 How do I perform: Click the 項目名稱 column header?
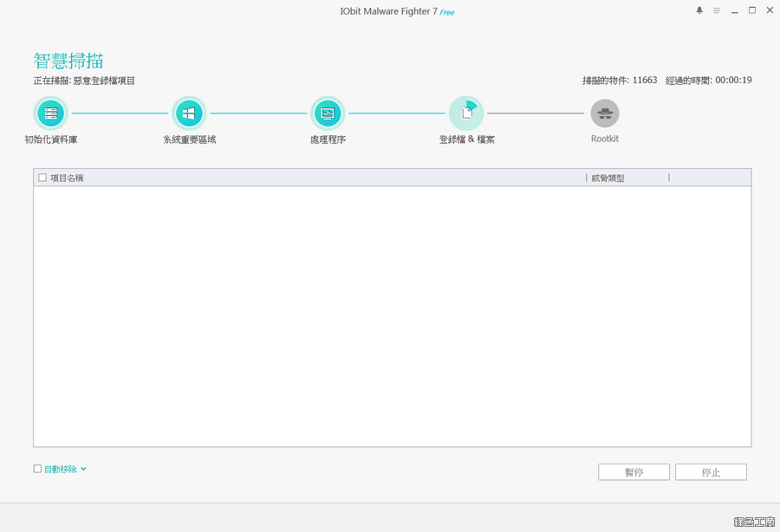[x=67, y=178]
